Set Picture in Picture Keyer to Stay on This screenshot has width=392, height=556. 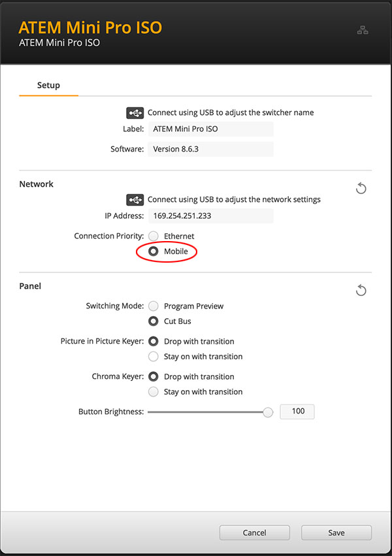click(x=154, y=356)
